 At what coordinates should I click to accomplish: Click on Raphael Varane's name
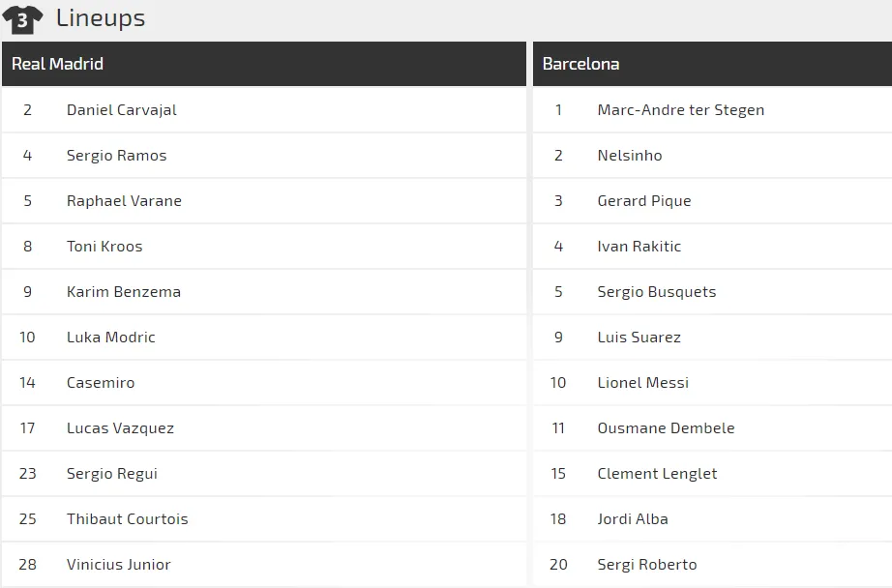[x=124, y=201]
